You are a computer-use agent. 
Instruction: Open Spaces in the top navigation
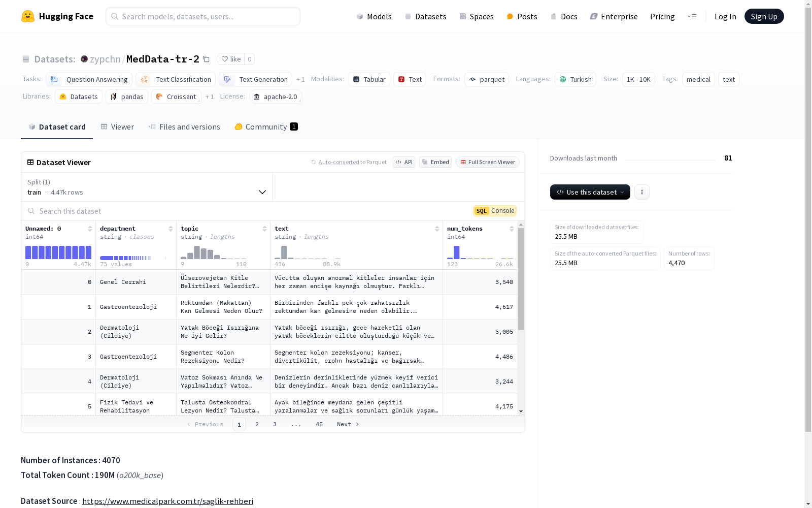[476, 16]
